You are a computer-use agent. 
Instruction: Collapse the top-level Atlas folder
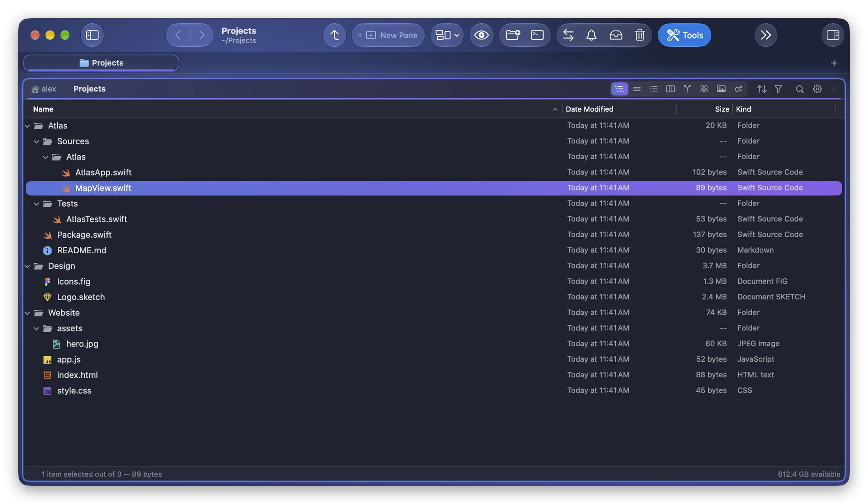click(27, 126)
